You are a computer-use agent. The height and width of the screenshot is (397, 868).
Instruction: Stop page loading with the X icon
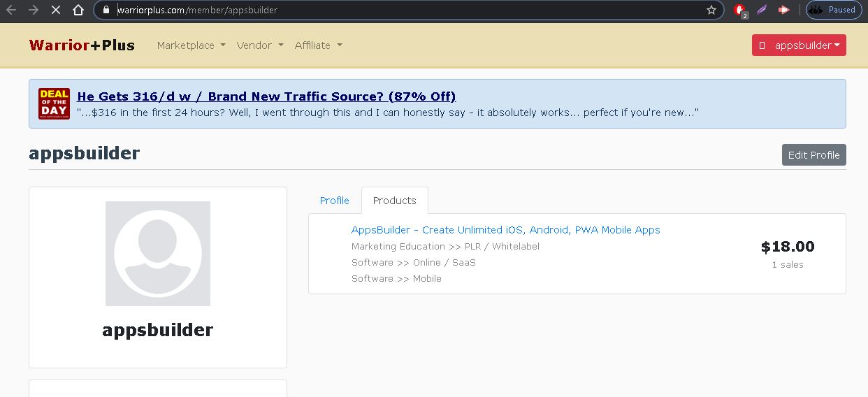pos(57,10)
